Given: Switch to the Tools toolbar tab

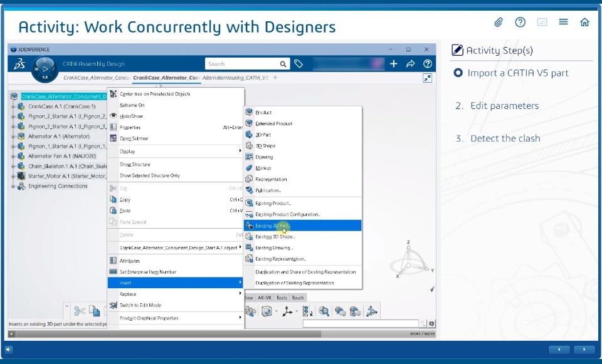Looking at the screenshot, I should (282, 298).
